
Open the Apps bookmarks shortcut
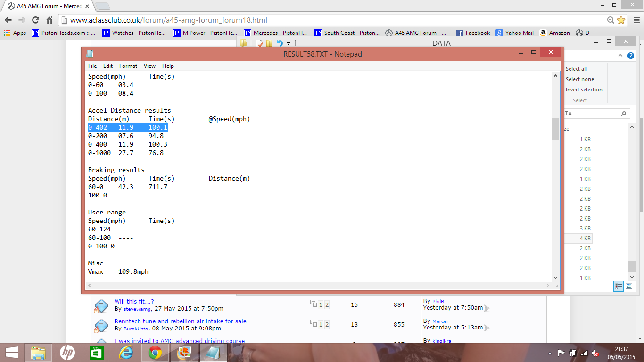point(15,33)
